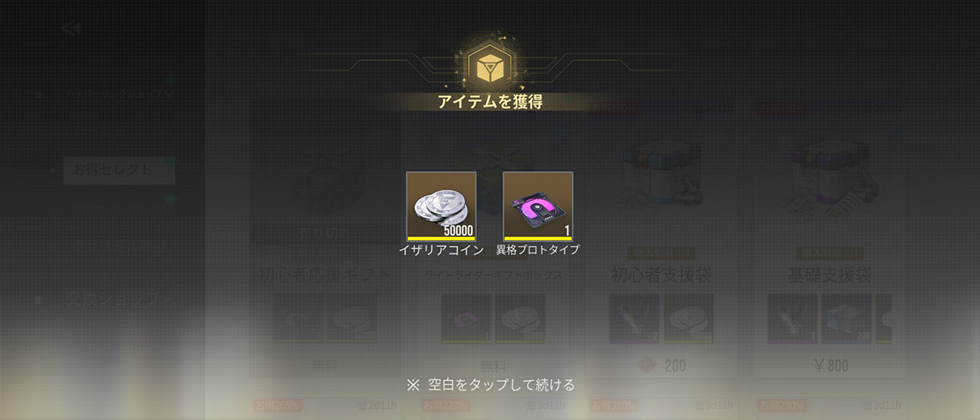This screenshot has width=980, height=420.
Task: Click the back arrow in top-left corner
Action: (70, 28)
